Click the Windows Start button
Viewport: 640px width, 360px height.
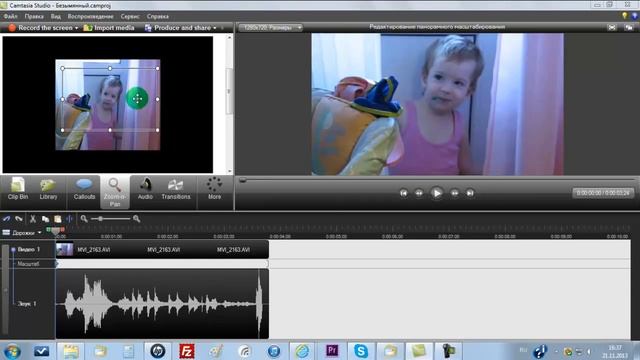pyautogui.click(x=12, y=351)
